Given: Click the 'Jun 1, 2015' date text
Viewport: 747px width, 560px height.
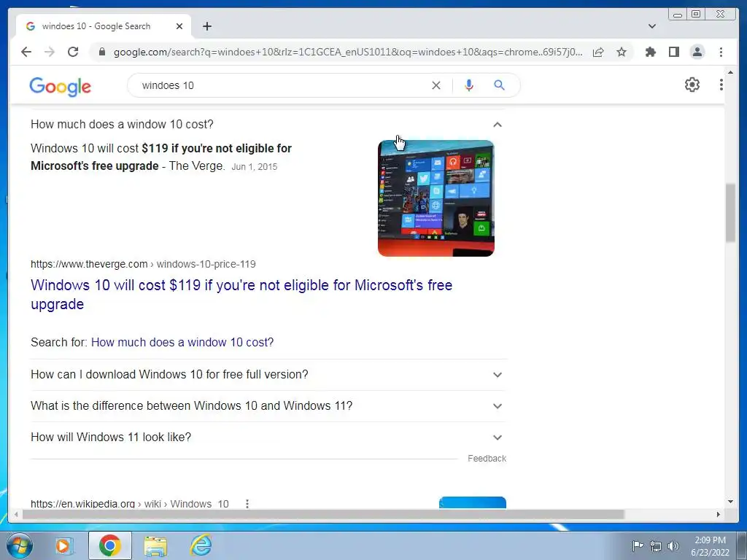Looking at the screenshot, I should (255, 167).
